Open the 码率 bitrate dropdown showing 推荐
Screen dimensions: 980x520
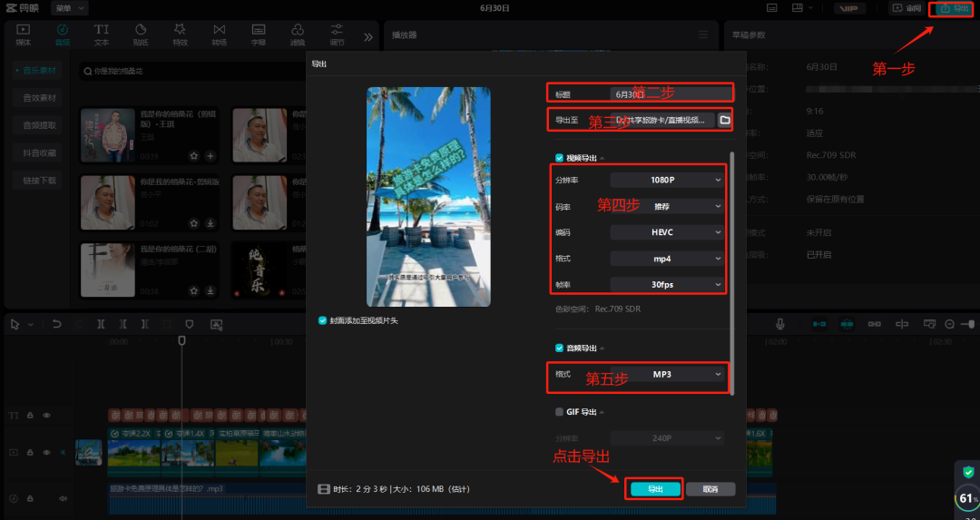click(667, 206)
